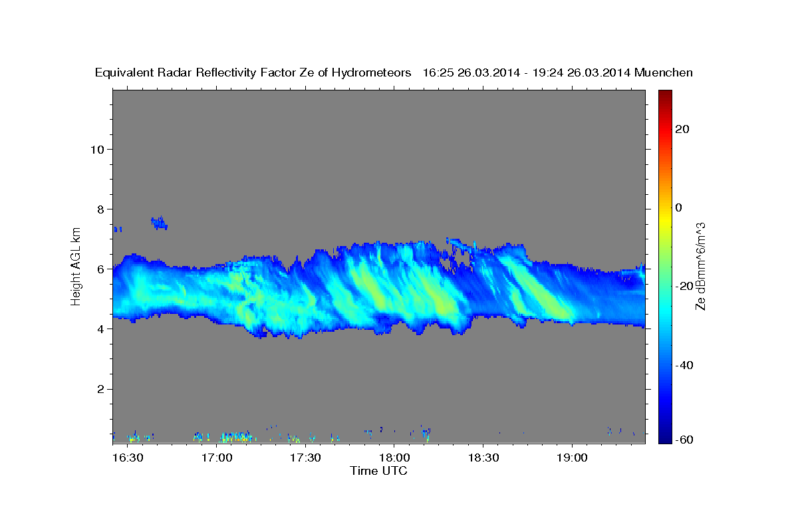The width and height of the screenshot is (798, 532).
Task: Click the '17:30' time tick label
Action: (x=305, y=458)
